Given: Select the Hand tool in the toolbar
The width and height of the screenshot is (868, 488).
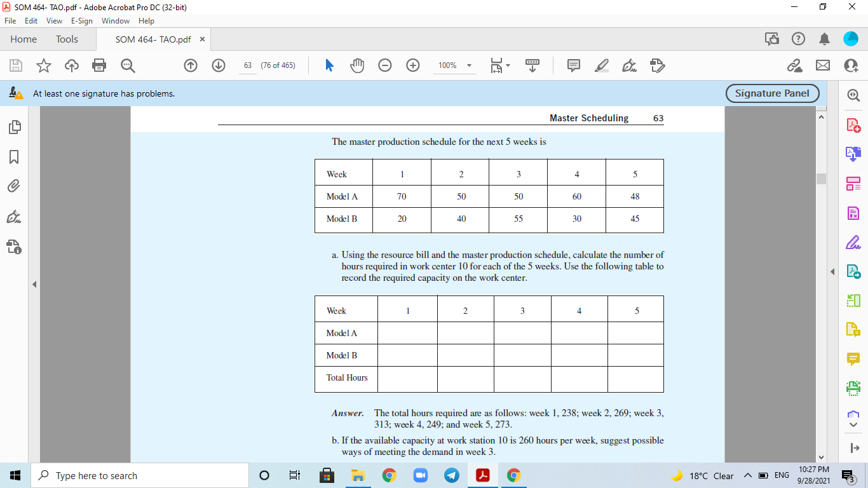Looking at the screenshot, I should coord(356,65).
